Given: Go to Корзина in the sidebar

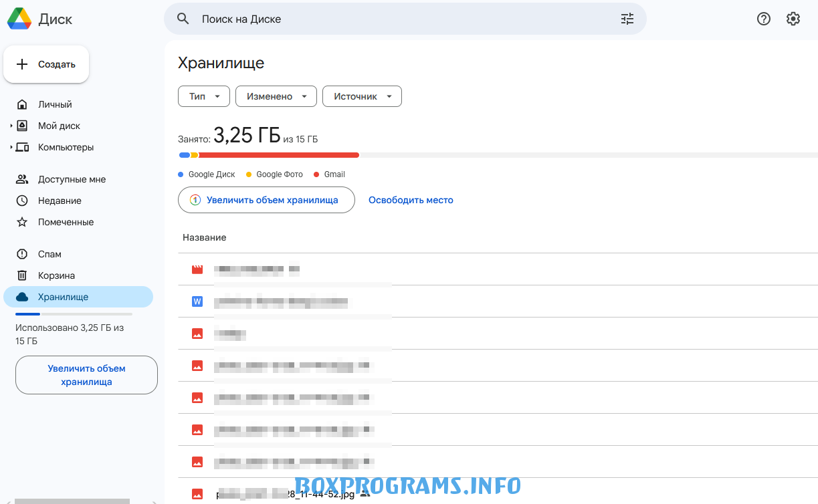Looking at the screenshot, I should click(56, 275).
